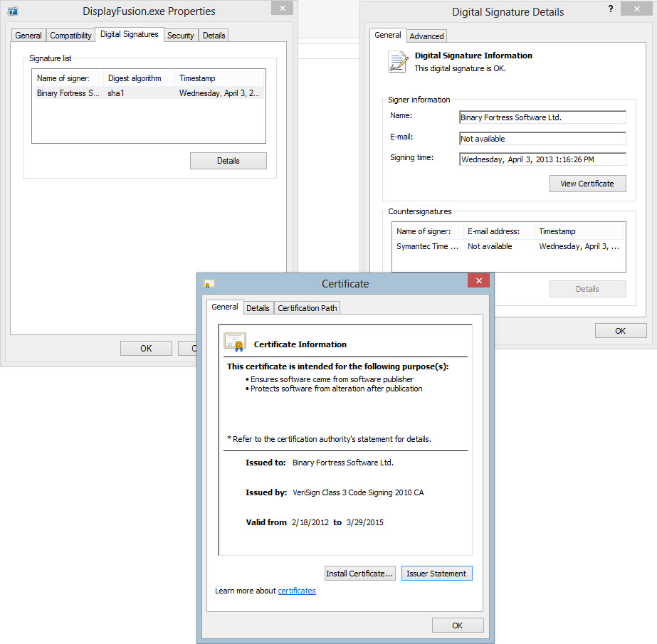This screenshot has height=644, width=657.
Task: Click Timestamp column header in Signature list
Action: coord(219,78)
